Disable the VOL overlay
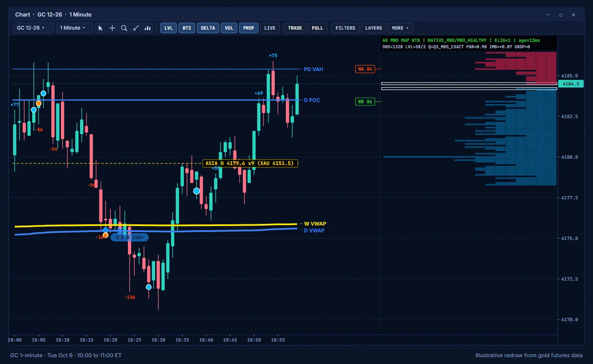This screenshot has height=364, width=593. coord(229,28)
